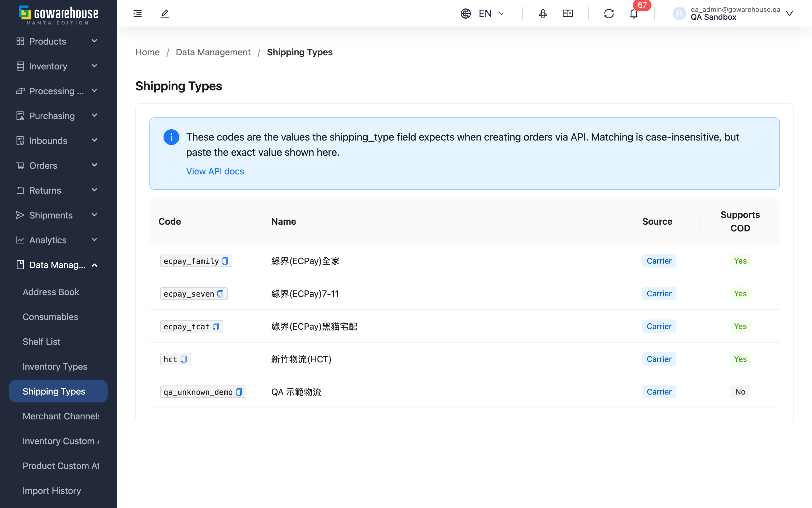Click the user avatar icon
This screenshot has height=508, width=812.
pyautogui.click(x=679, y=14)
